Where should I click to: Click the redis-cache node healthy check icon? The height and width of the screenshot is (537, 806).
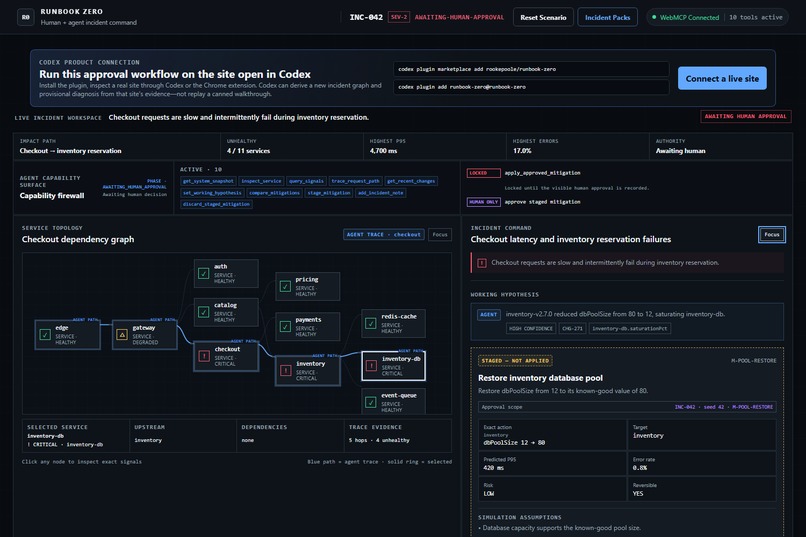pos(371,323)
